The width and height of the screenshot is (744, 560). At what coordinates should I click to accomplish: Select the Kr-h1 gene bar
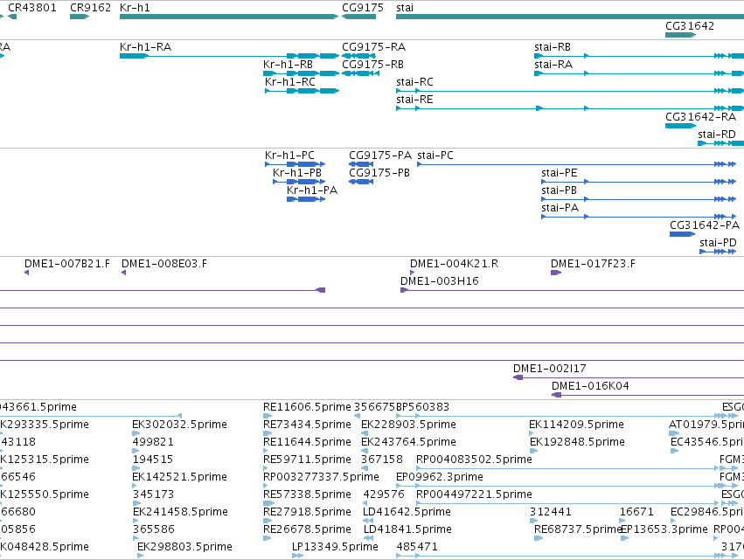[x=229, y=17]
